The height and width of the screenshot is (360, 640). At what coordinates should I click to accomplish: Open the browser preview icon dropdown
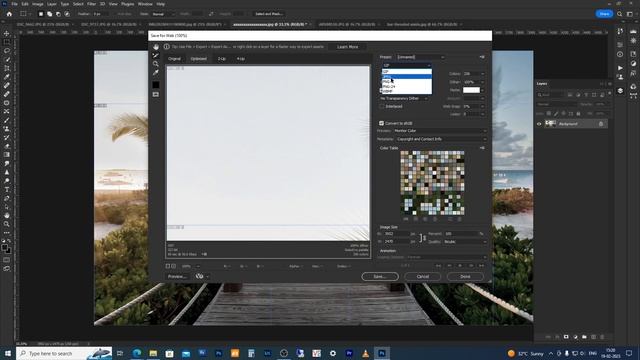(x=202, y=276)
